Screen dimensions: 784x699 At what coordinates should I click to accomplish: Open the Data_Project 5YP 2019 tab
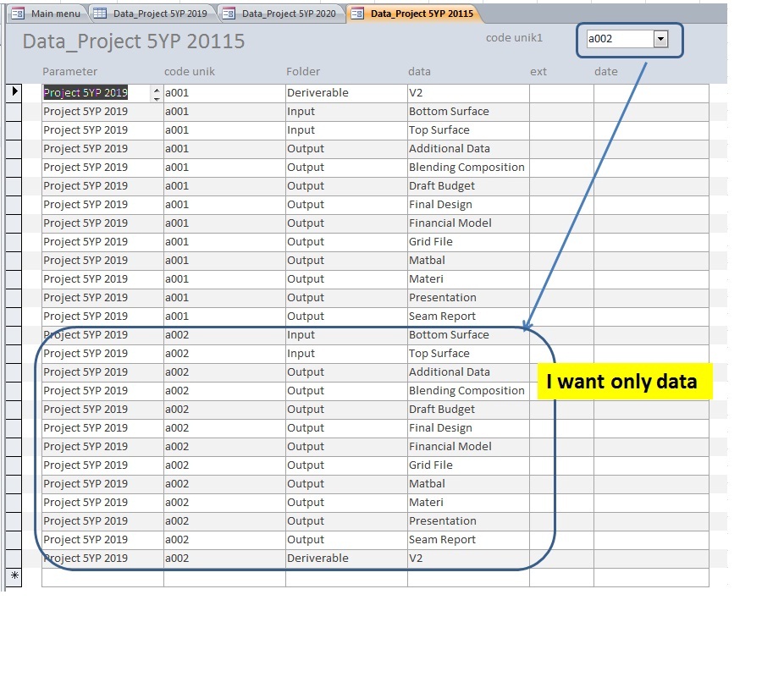coord(159,14)
